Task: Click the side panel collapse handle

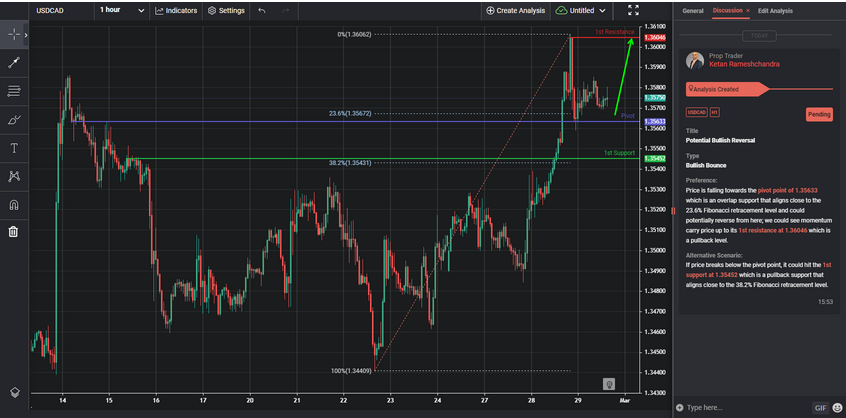Action: click(x=673, y=211)
